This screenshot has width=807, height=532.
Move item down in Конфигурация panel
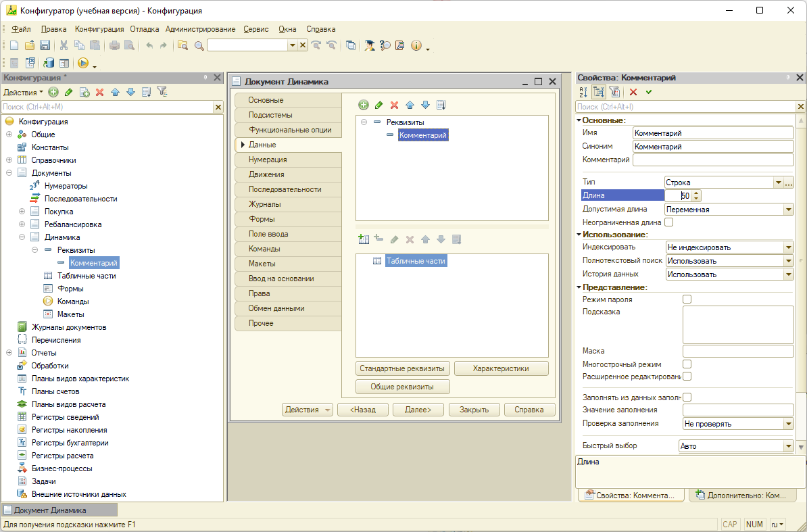pos(130,92)
